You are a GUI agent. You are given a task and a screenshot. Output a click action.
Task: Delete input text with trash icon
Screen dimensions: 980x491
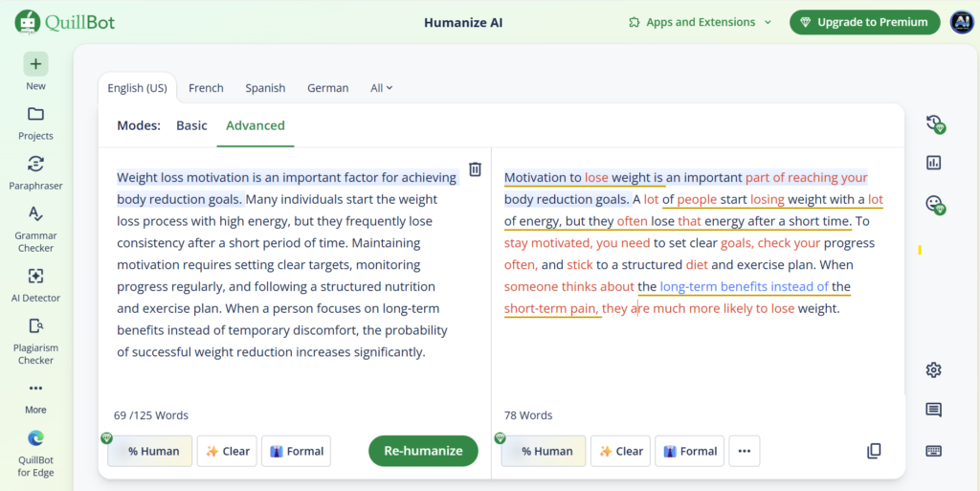[x=475, y=168]
